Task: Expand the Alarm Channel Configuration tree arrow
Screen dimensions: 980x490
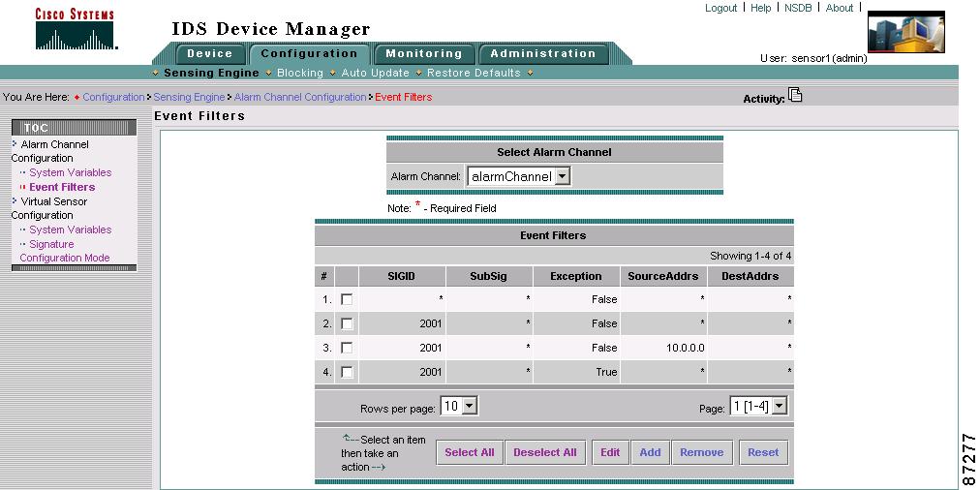Action: [x=15, y=143]
